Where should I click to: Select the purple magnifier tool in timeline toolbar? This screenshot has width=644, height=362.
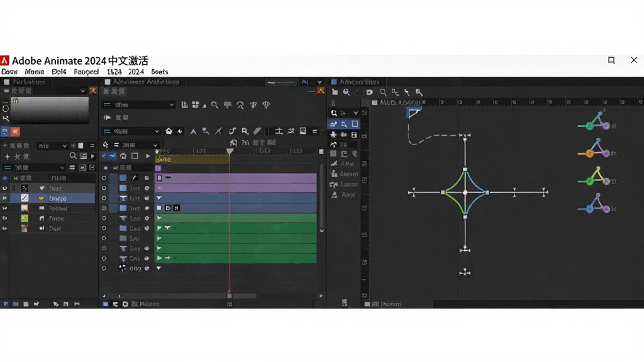coord(206,131)
